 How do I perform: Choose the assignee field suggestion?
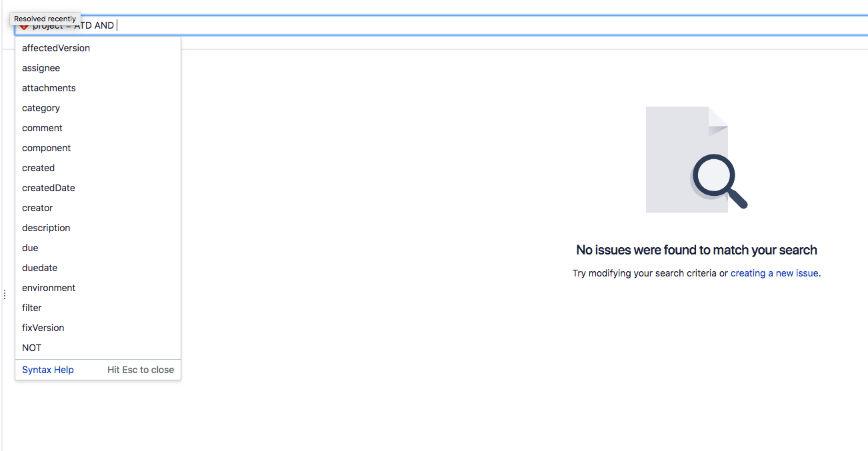(x=98, y=68)
